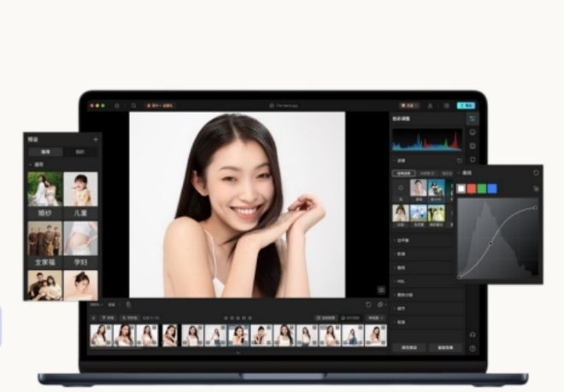
Task: Click the reset icon in curves panel
Action: point(535,173)
